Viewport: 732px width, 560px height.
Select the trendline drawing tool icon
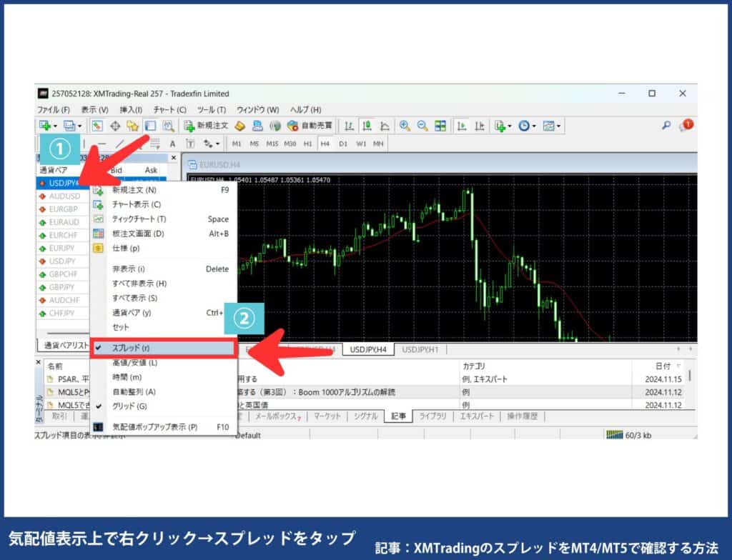(120, 143)
